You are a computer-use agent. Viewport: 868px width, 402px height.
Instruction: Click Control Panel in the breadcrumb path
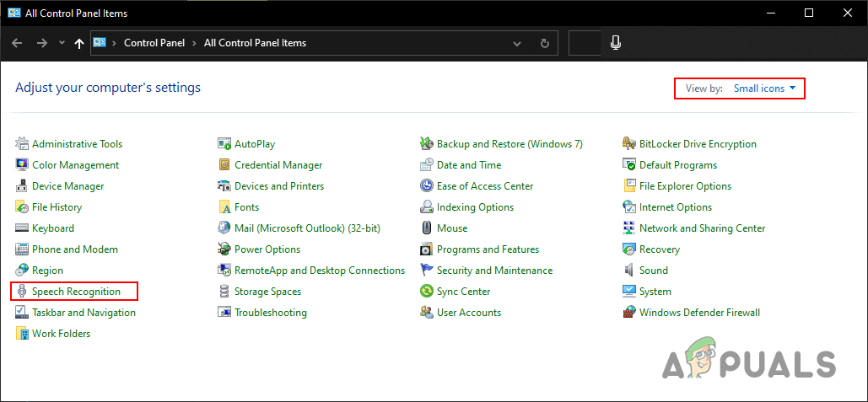coord(155,43)
